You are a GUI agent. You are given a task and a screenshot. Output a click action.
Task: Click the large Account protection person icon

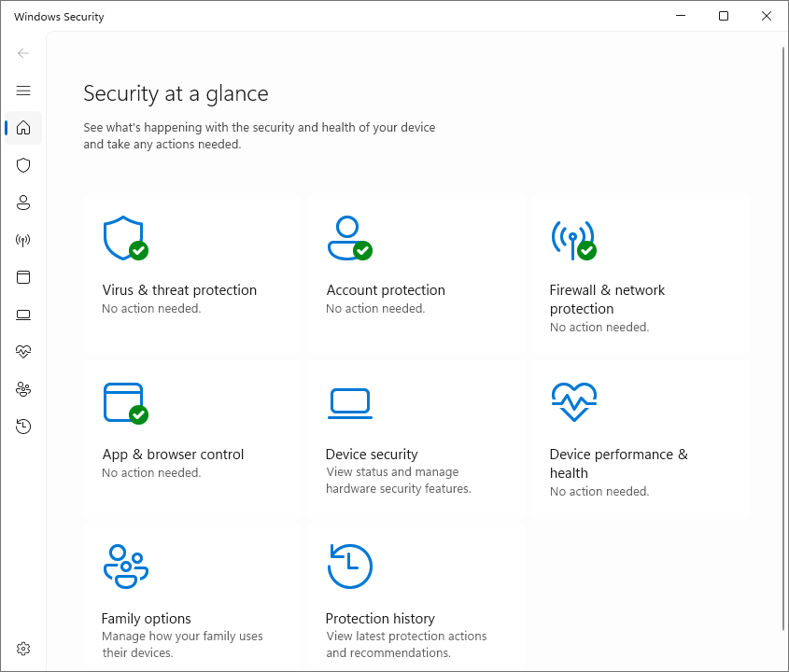click(x=350, y=238)
